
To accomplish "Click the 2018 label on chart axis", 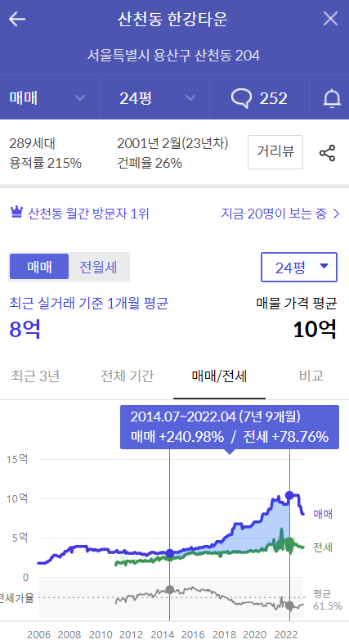I will [x=223, y=634].
